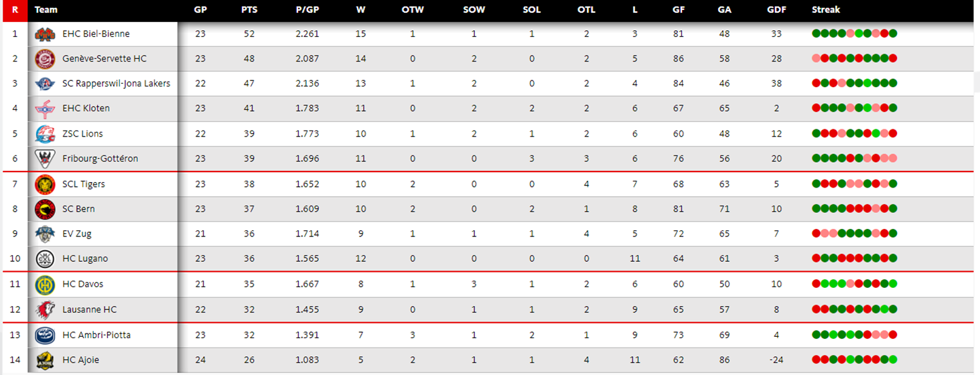
Task: Click the Genève-Servette HC logo
Action: (45, 59)
